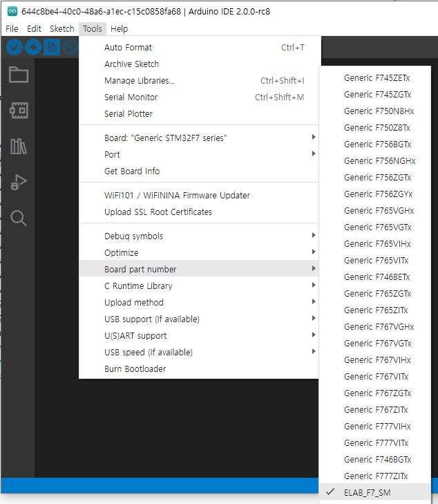The image size is (438, 504).
Task: Expand C Runtime Library submenu
Action: pos(199,286)
